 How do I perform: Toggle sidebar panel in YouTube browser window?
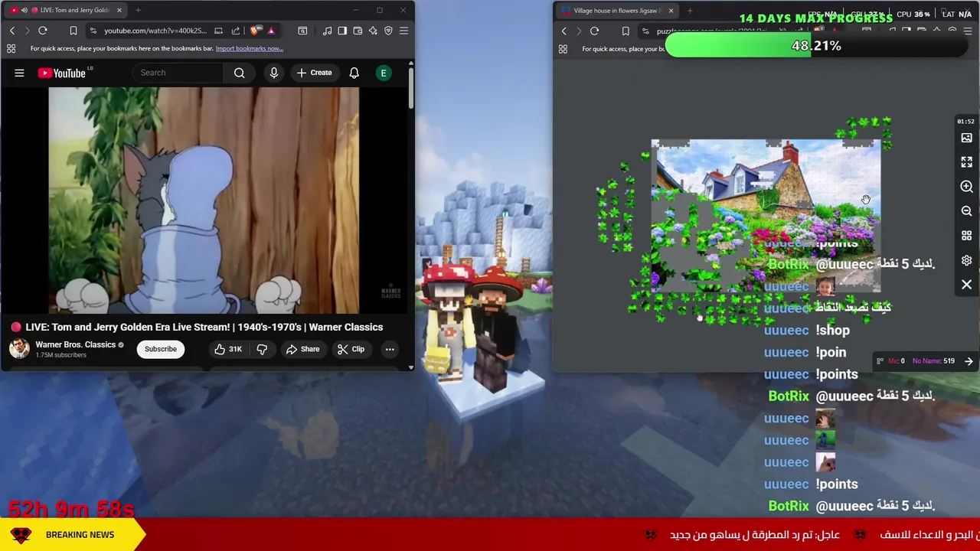[x=342, y=31]
